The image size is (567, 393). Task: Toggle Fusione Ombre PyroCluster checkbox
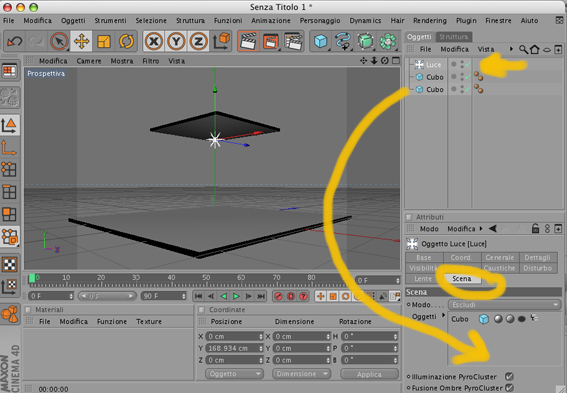coord(509,388)
